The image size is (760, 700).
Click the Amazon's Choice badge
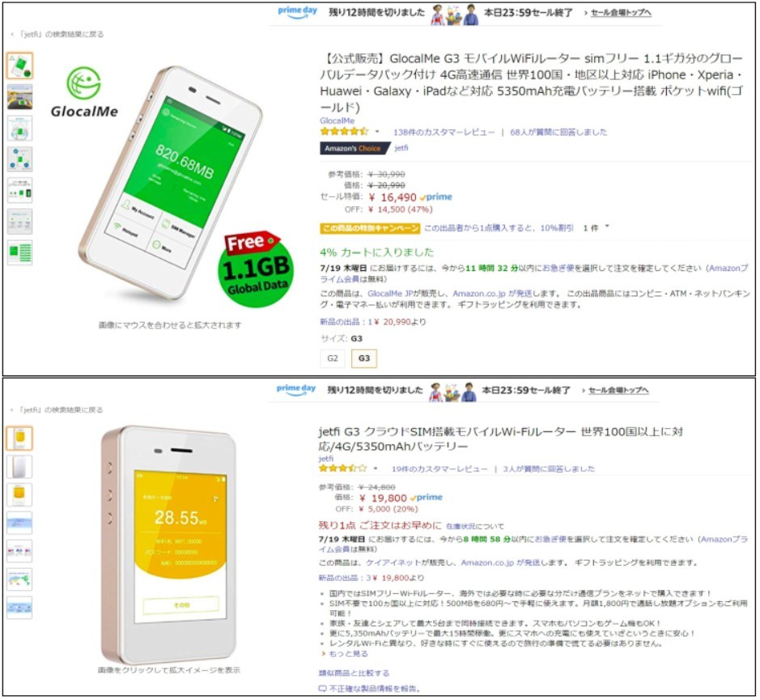coord(354,148)
